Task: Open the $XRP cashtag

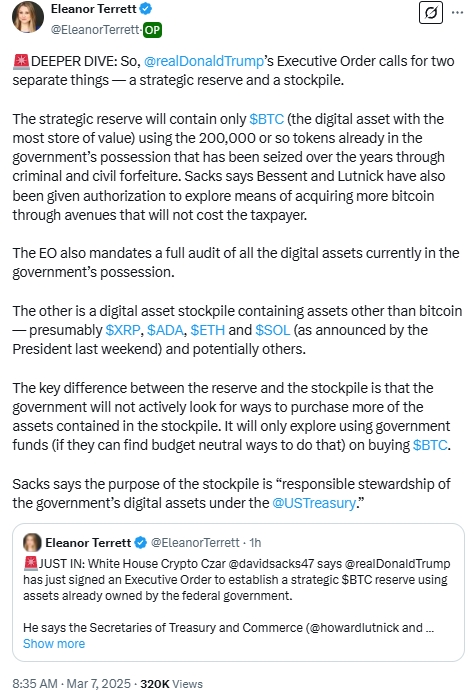Action: [x=123, y=330]
